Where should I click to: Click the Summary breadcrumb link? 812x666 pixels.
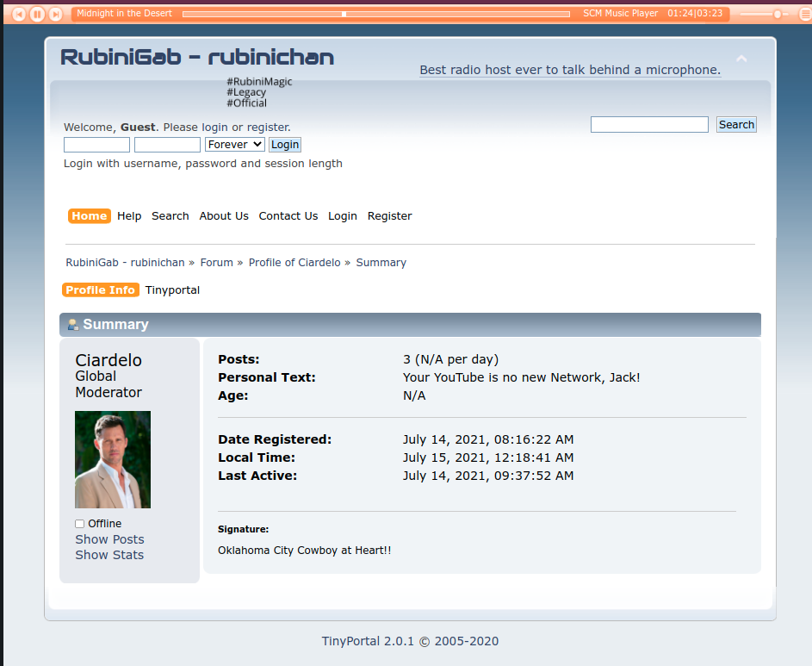[x=381, y=263]
